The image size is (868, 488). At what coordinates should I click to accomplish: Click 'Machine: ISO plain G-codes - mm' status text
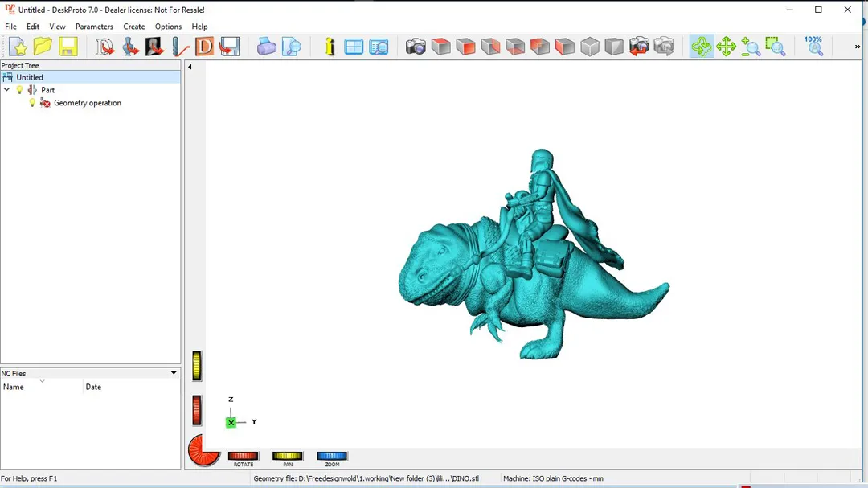[x=553, y=478]
